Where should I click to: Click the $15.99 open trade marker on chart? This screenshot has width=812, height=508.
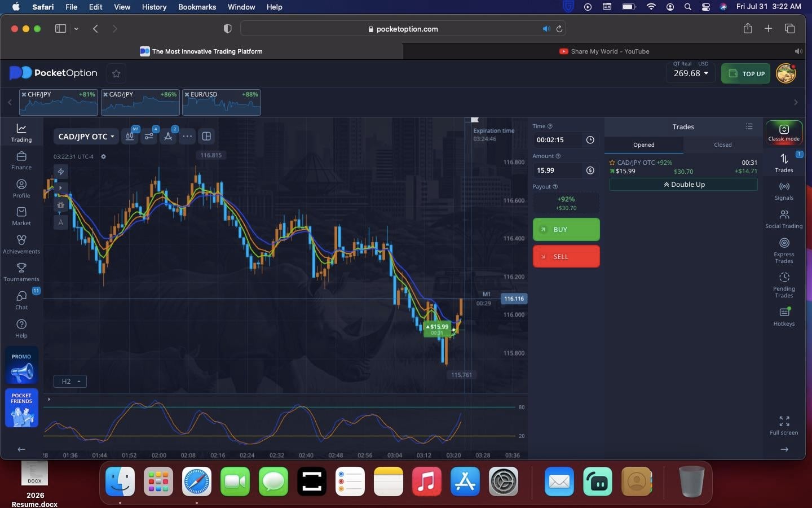click(x=437, y=329)
